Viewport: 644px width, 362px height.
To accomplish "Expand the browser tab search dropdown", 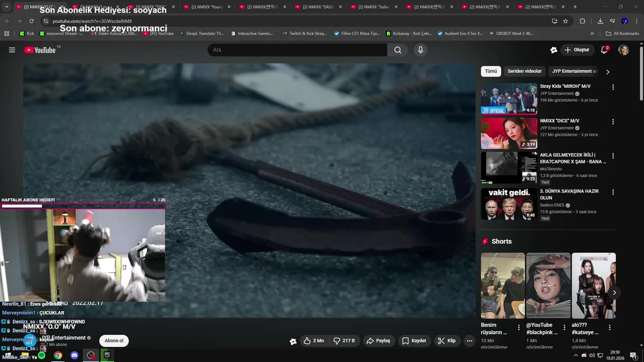I will 7,7.
